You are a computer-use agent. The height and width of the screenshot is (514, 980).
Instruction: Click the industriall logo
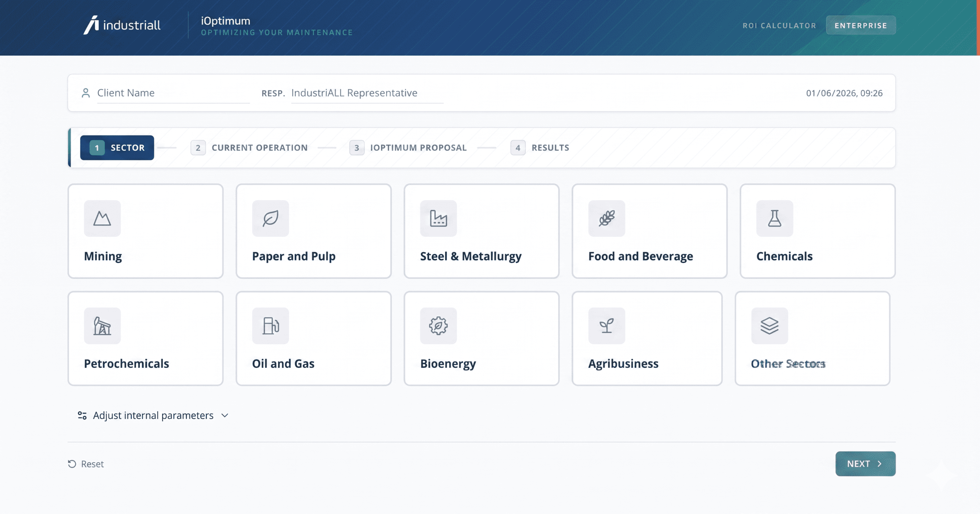122,25
